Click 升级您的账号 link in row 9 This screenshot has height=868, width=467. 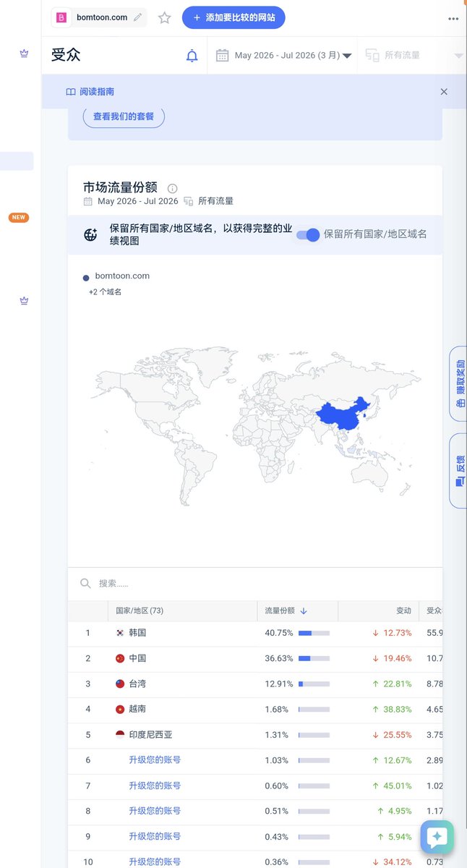tap(155, 836)
